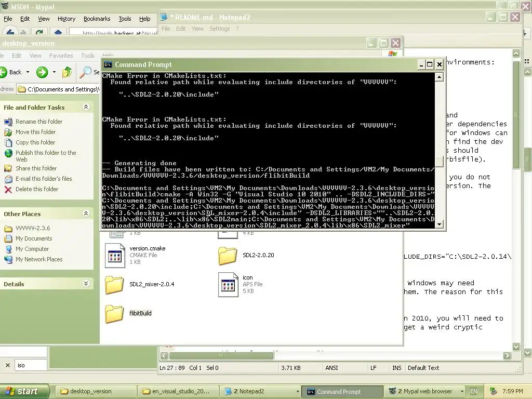Open the Notepad2 taskbar group dropdown
The height and width of the screenshot is (399, 532).
click(298, 392)
